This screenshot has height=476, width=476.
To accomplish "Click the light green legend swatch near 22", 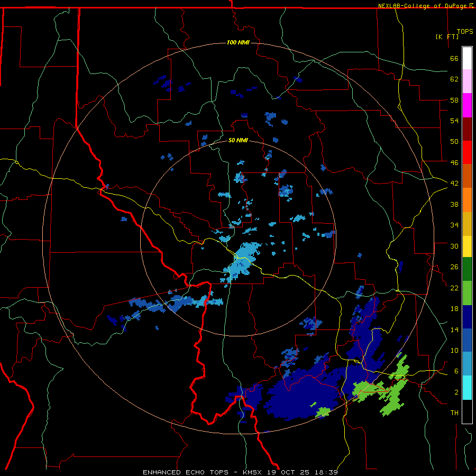I will click(467, 293).
